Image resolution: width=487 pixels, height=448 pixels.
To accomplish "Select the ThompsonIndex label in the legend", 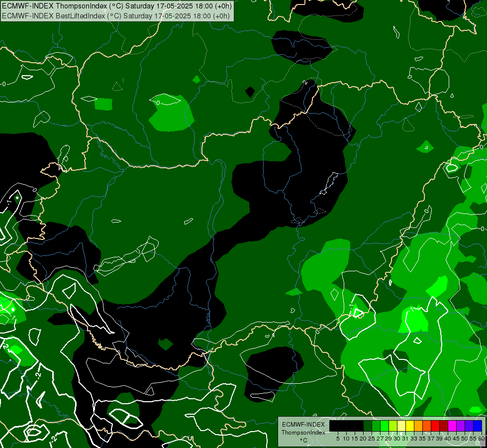I will tap(303, 433).
